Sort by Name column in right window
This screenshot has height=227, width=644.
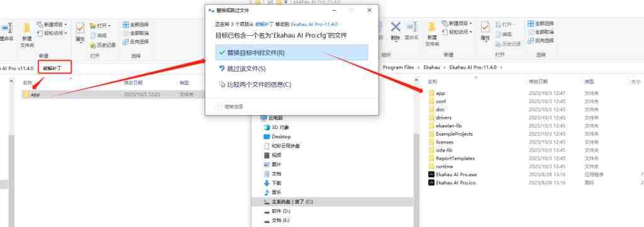coord(433,82)
